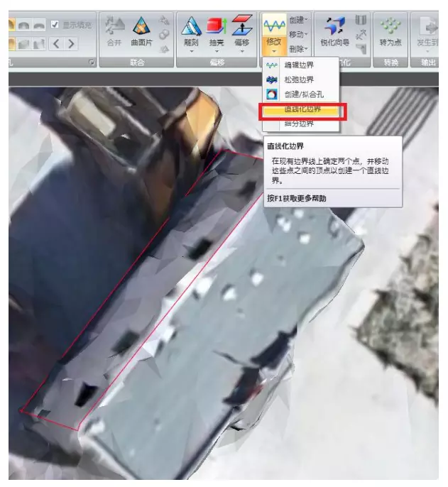
Task: Toggle the 显示填充 checkbox
Action: 55,26
